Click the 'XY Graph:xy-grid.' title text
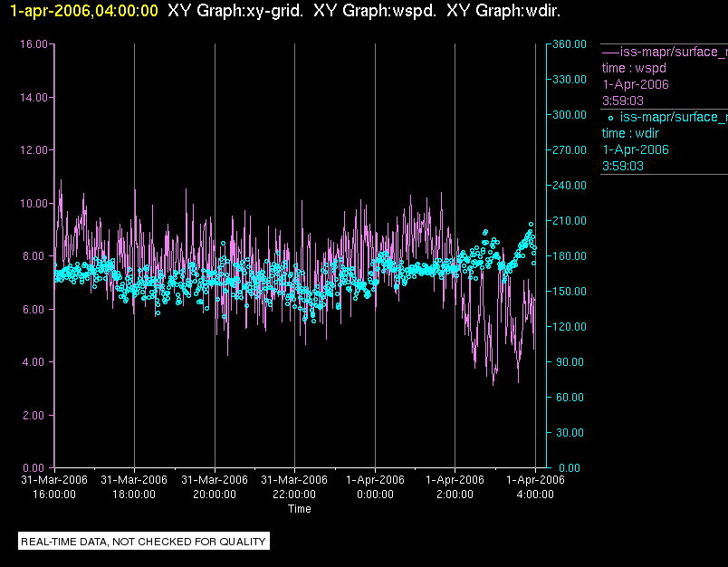Image resolution: width=728 pixels, height=567 pixels. (235, 11)
